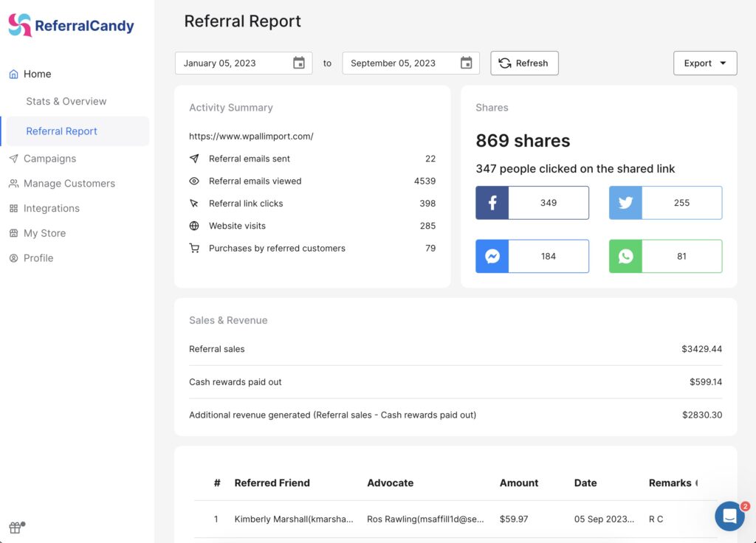Screen dimensions: 756x543
Task: Click the Messenger share icon
Action: click(492, 256)
